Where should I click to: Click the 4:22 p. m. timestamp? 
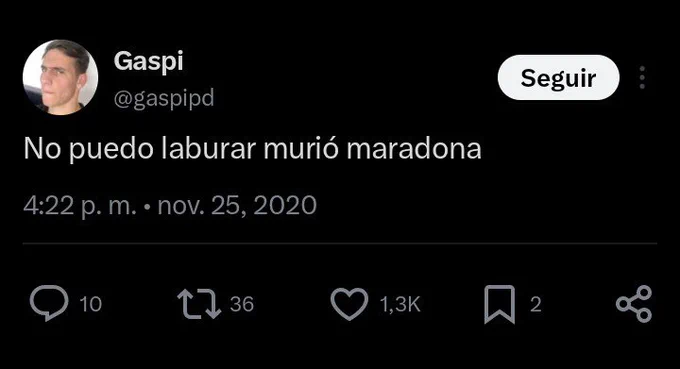point(80,206)
